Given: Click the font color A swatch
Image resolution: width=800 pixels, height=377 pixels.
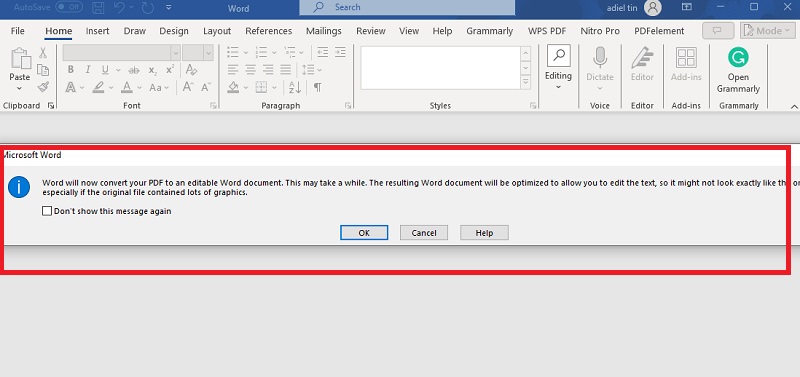Looking at the screenshot, I should [127, 87].
